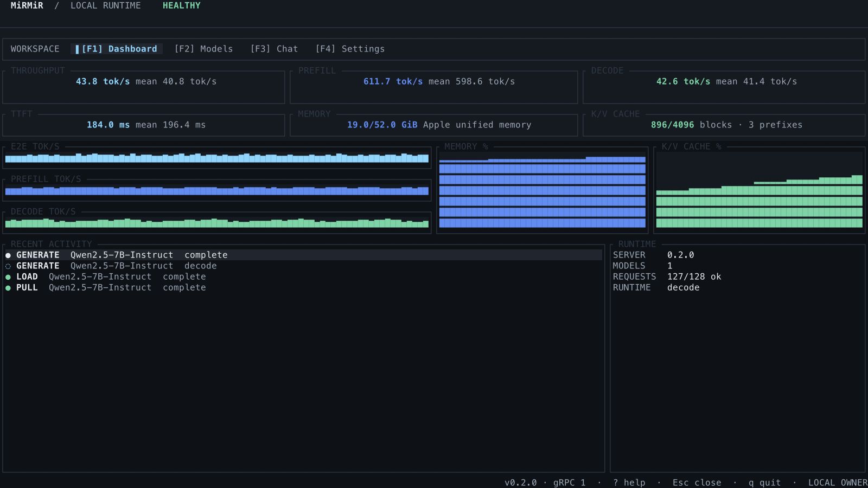
Task: Switch to the [F1] Dashboard tab
Action: 117,49
